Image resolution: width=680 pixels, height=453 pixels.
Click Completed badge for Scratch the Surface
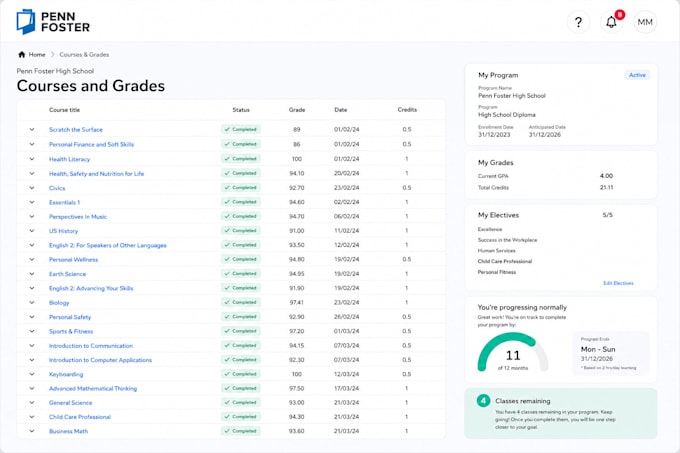pyautogui.click(x=241, y=129)
